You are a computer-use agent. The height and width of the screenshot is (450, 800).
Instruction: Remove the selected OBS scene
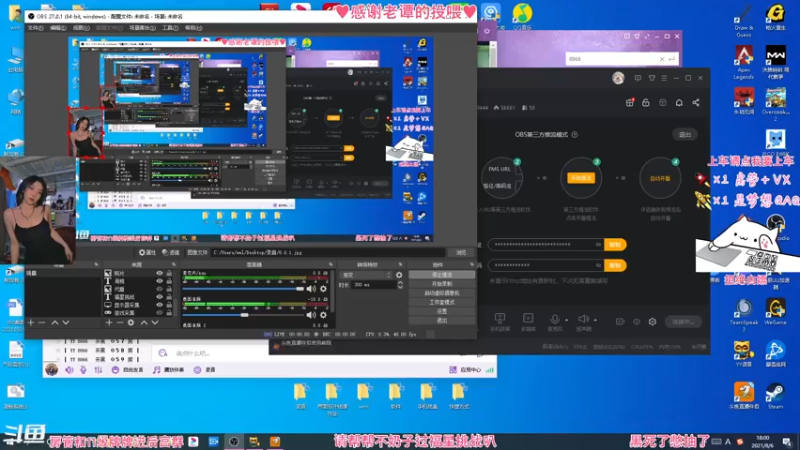click(x=42, y=322)
